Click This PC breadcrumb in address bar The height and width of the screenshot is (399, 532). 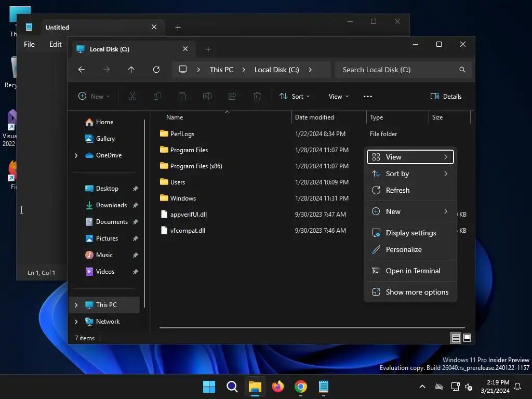click(221, 70)
